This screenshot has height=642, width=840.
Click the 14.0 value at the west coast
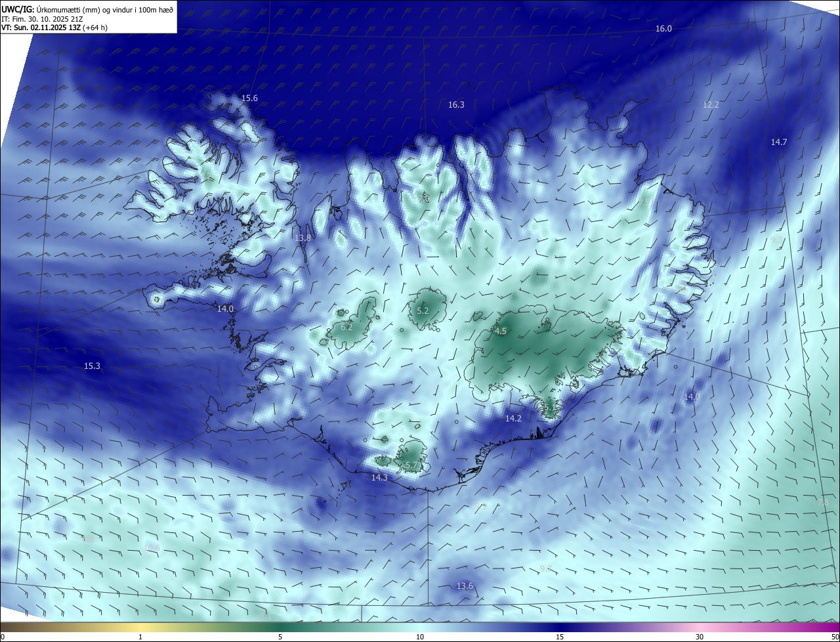click(225, 308)
